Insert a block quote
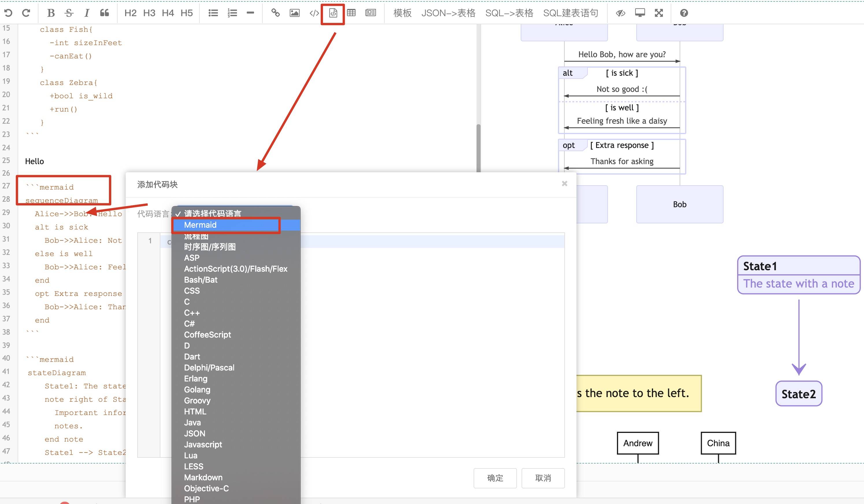 pos(105,13)
